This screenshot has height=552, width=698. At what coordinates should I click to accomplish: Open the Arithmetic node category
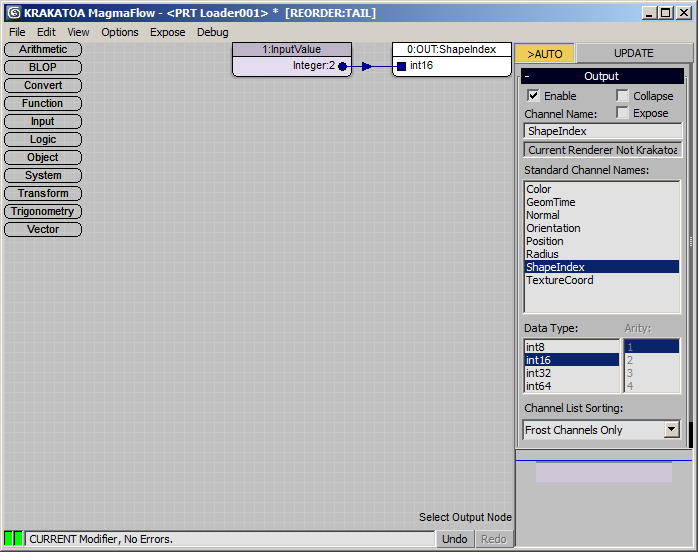(43, 49)
